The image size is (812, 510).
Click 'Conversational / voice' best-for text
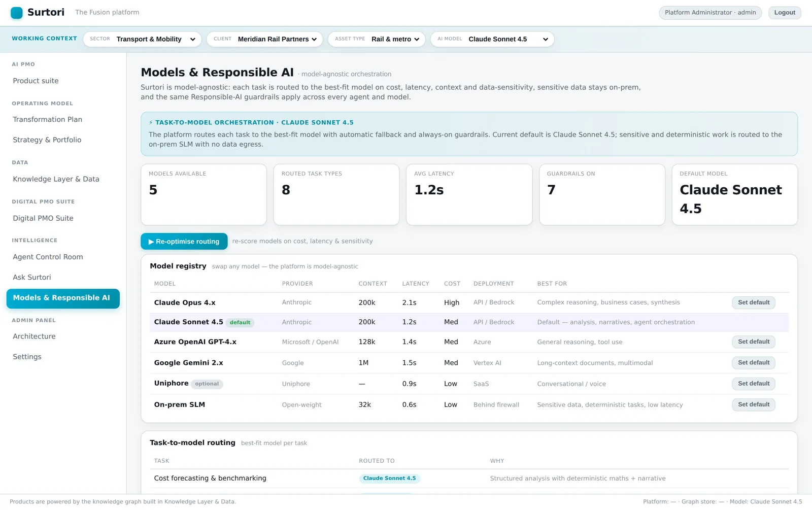pyautogui.click(x=571, y=384)
